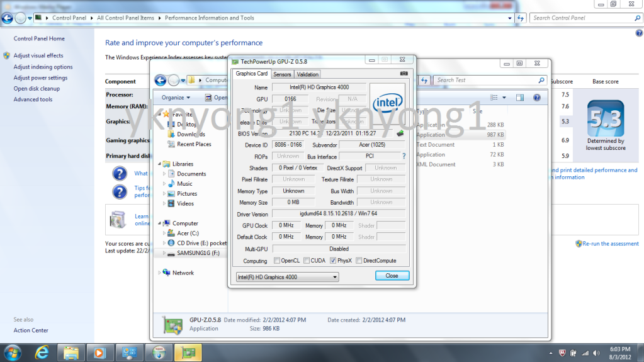Click the Intel logo in GPU-Z
The width and height of the screenshot is (644, 362).
coord(387,103)
